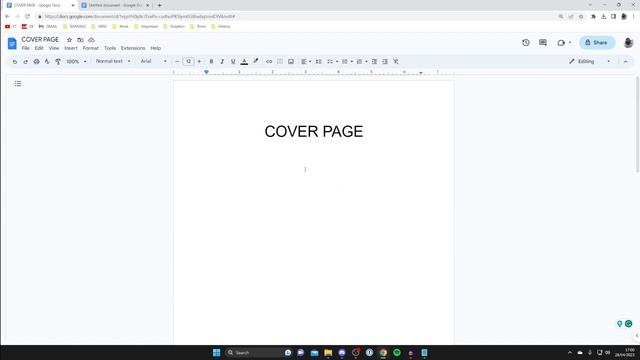This screenshot has height=360, width=640.
Task: Open the Normal text style dropdown
Action: coord(113,61)
